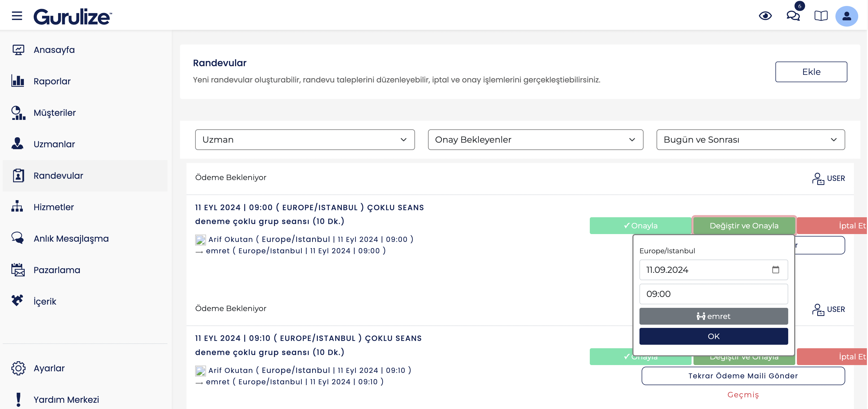
Task: Expand the Onay Bekleyenler dropdown
Action: click(536, 140)
